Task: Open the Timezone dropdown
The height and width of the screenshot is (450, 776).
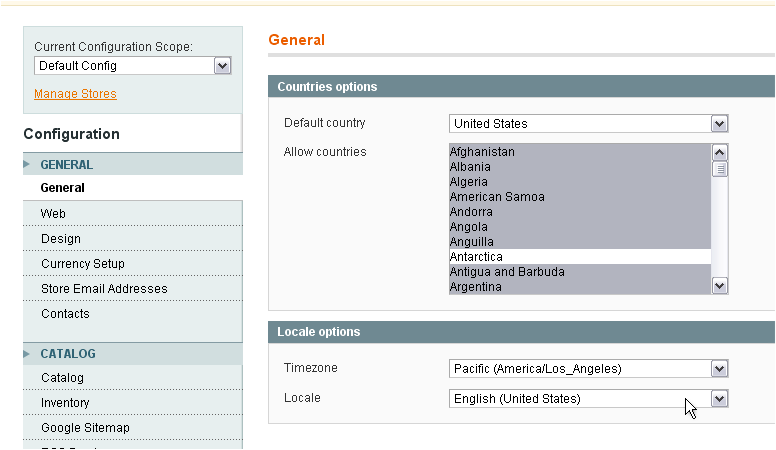Action: tap(588, 369)
